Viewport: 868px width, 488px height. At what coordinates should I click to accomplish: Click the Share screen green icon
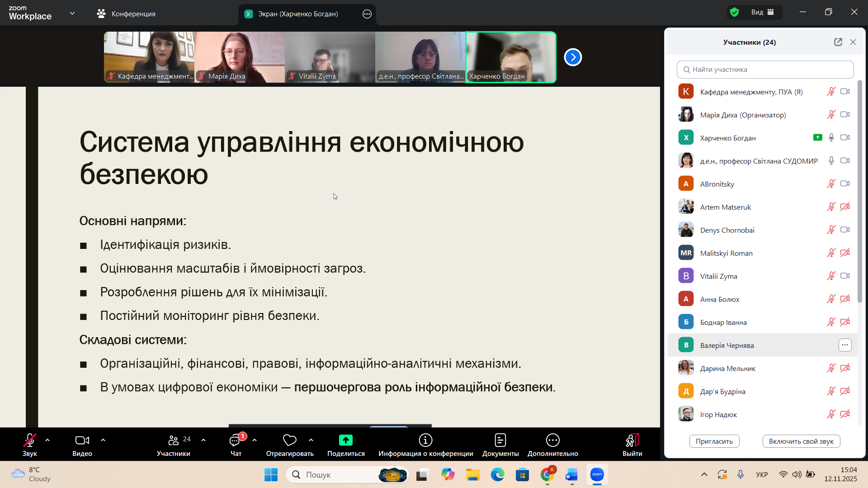(x=346, y=440)
